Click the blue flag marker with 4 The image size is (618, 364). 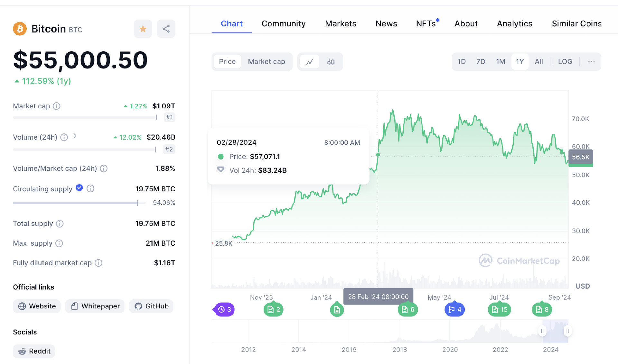click(454, 309)
